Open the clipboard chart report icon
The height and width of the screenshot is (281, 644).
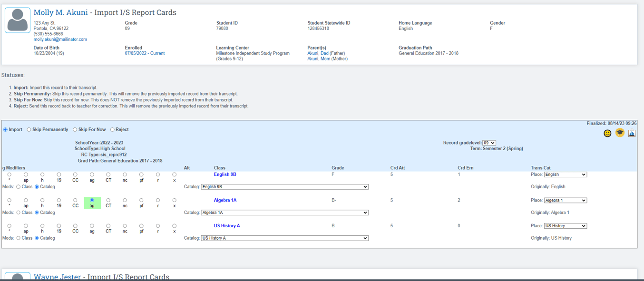tap(631, 133)
